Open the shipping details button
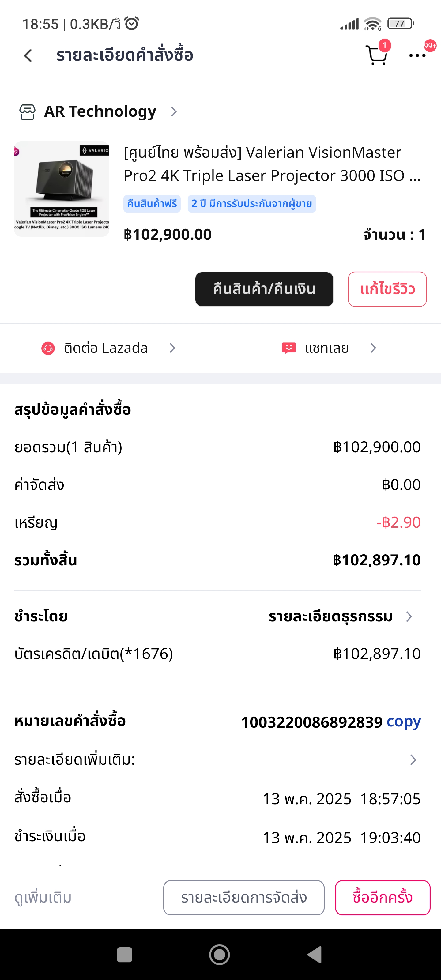441x980 pixels. coord(243,897)
